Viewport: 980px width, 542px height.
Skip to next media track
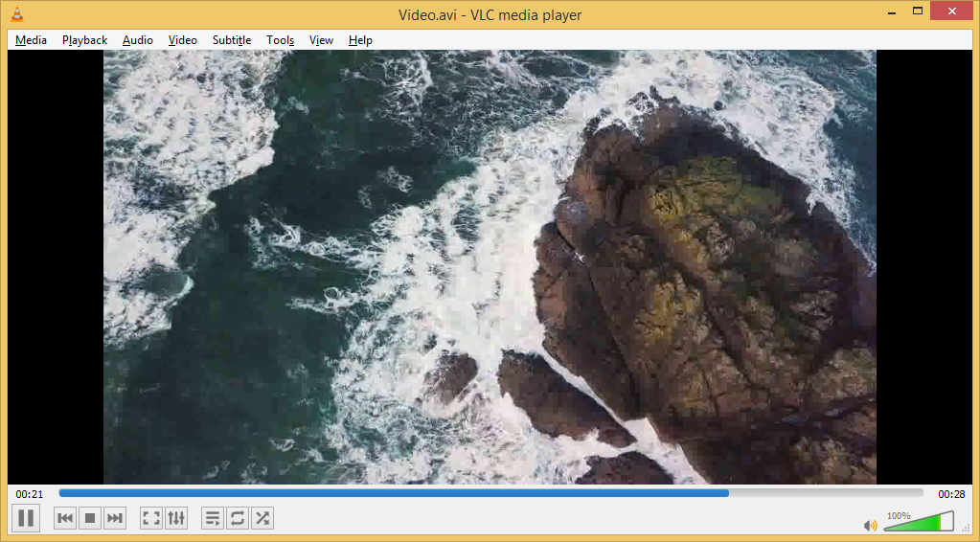114,518
